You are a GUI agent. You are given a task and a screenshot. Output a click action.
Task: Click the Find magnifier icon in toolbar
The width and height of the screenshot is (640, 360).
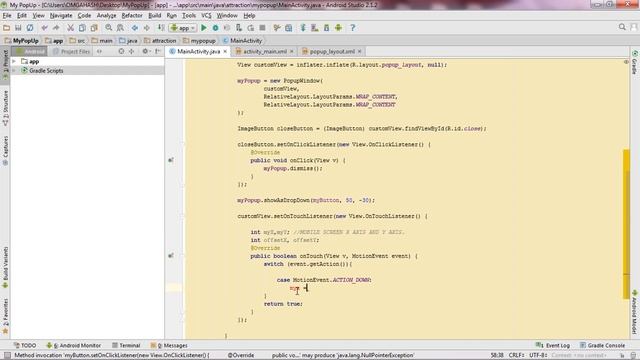click(109, 28)
